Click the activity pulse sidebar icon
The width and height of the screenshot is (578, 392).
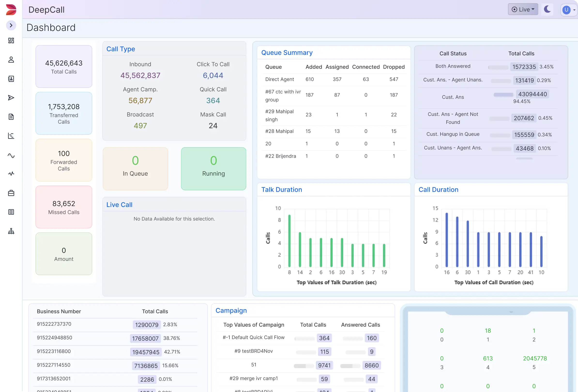tap(11, 173)
